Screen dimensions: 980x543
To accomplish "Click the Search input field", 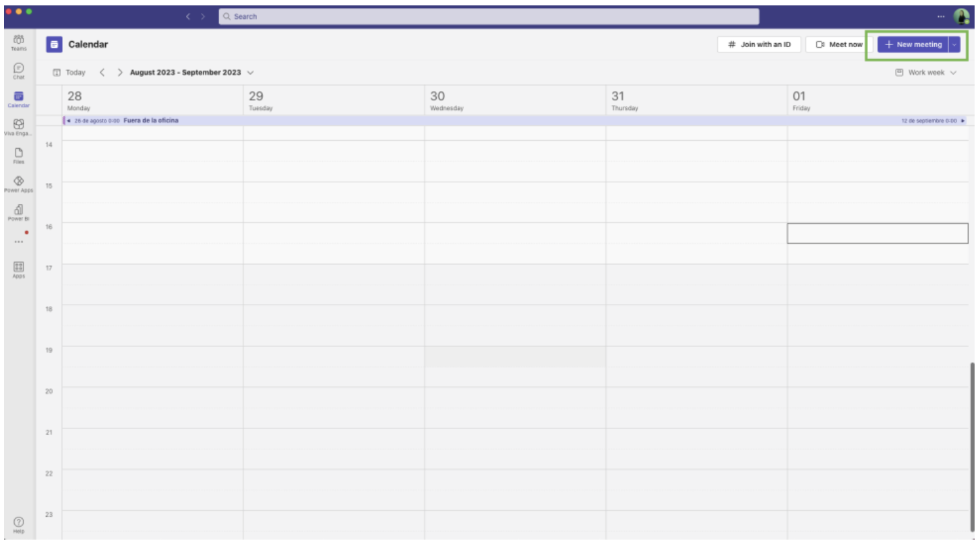I will pos(489,16).
